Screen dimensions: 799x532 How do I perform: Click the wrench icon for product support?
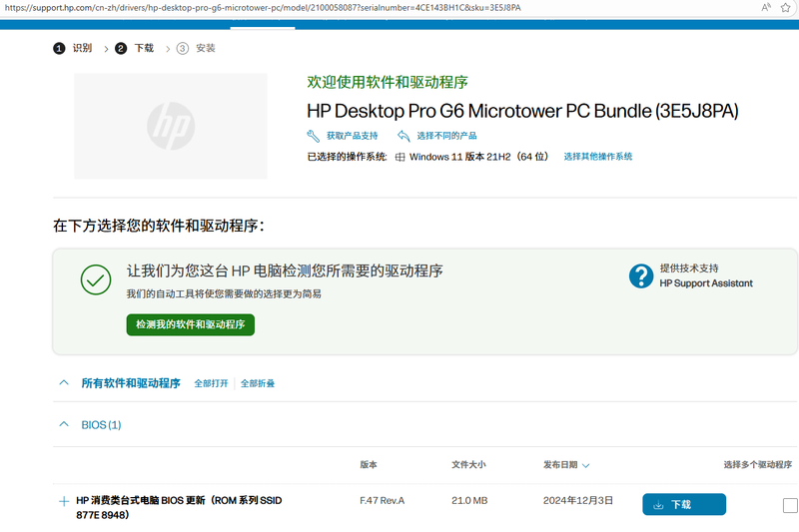314,136
